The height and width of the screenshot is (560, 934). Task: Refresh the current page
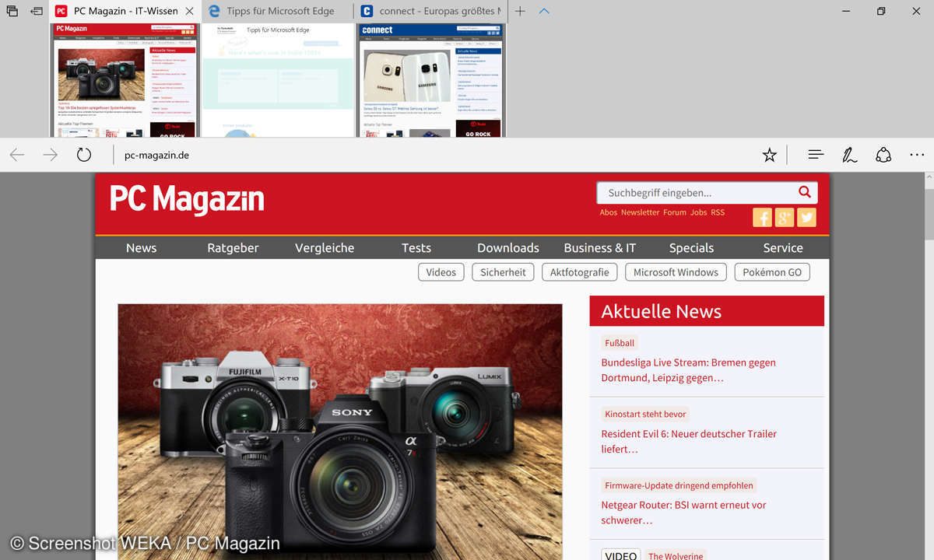tap(84, 155)
